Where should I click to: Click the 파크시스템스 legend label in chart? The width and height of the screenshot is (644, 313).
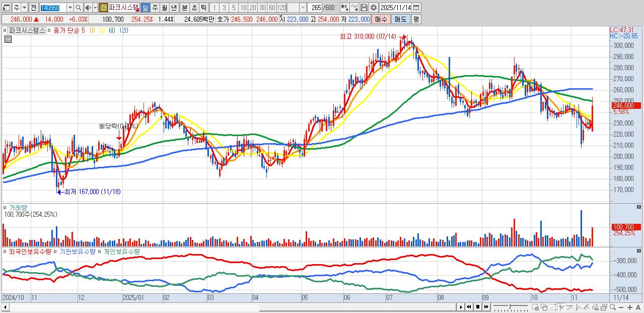tap(27, 30)
